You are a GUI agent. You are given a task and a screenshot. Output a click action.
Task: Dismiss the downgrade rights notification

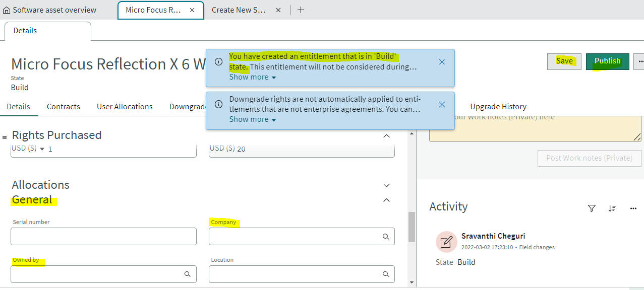click(442, 104)
